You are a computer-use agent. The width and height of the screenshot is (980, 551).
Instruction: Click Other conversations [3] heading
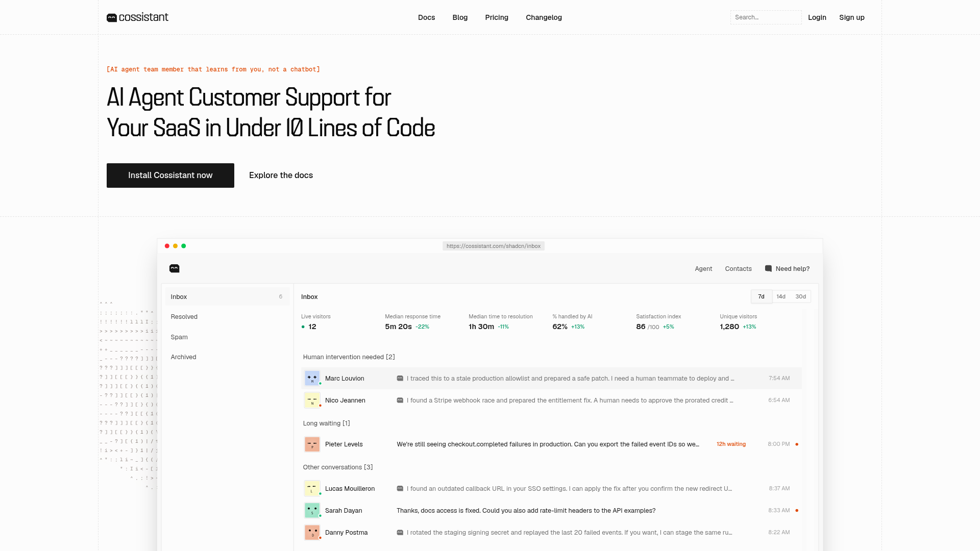tap(338, 467)
